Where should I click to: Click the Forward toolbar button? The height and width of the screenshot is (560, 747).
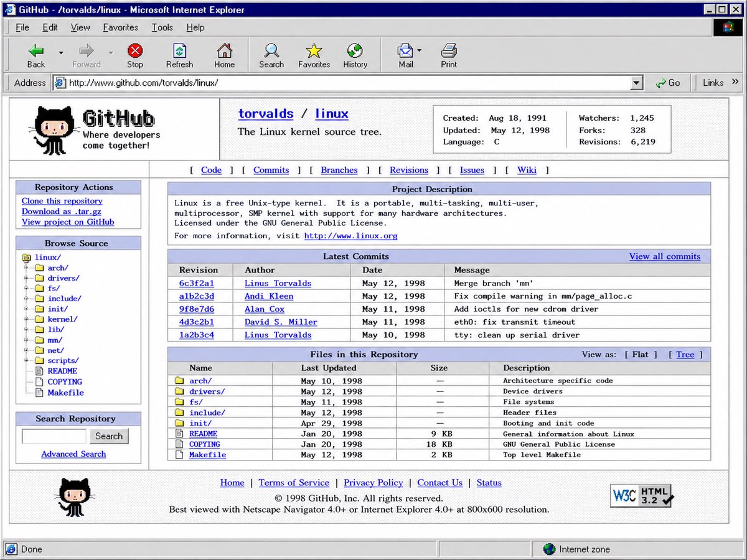86,55
